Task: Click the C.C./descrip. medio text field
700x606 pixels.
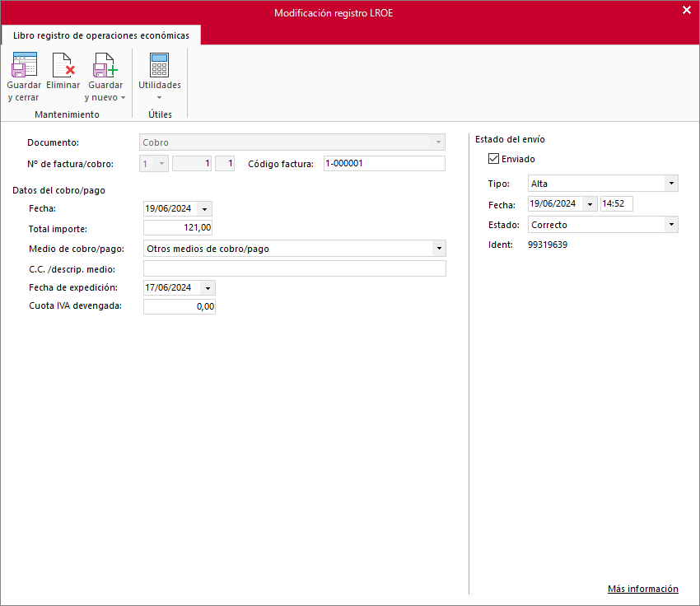Action: (x=295, y=269)
